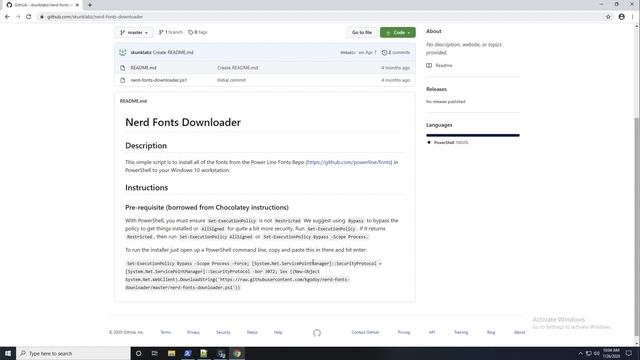View the 0 tags link
The image size is (640, 360).
click(198, 32)
